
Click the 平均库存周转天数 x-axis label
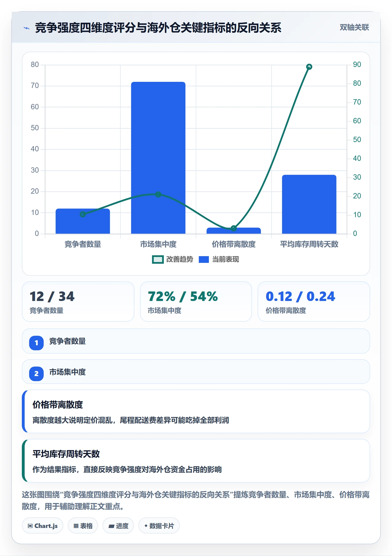click(309, 244)
